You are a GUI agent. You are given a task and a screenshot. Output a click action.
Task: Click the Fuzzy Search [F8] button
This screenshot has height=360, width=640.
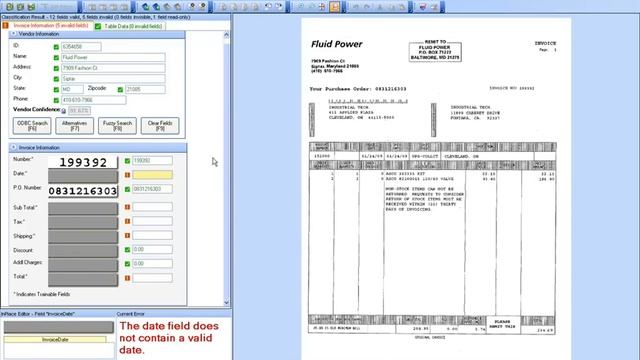[x=117, y=126]
